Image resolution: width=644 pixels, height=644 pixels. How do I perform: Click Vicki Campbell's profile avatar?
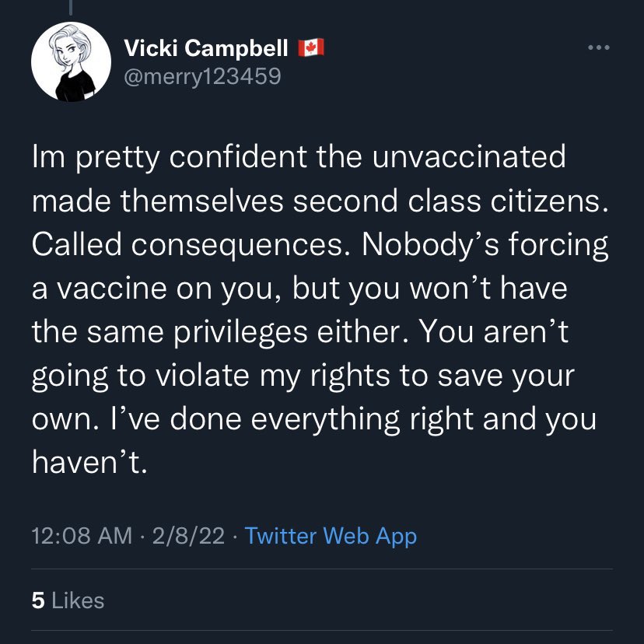71,61
